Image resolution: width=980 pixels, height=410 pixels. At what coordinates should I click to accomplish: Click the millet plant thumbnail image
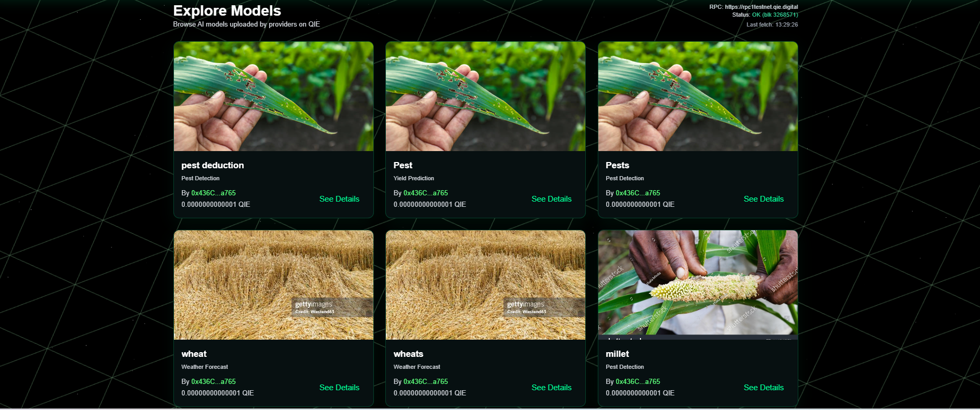coord(698,285)
